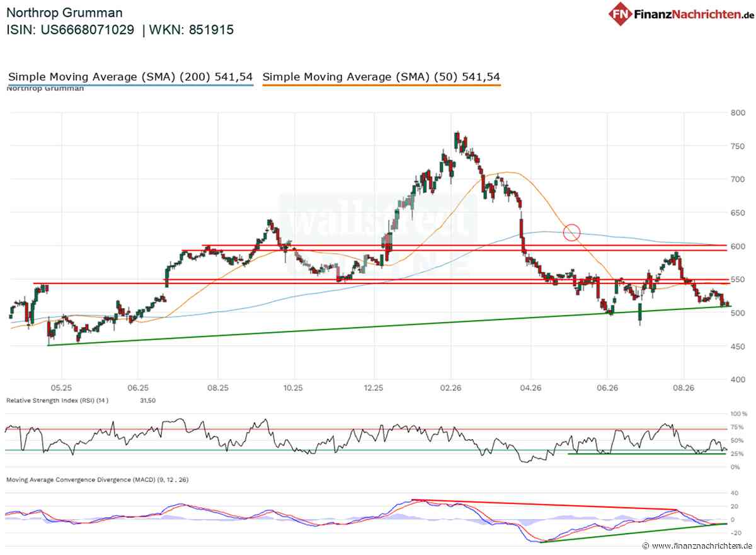756x555 pixels.
Task: Click the red circle marking the SMA crossover
Action: pos(572,232)
